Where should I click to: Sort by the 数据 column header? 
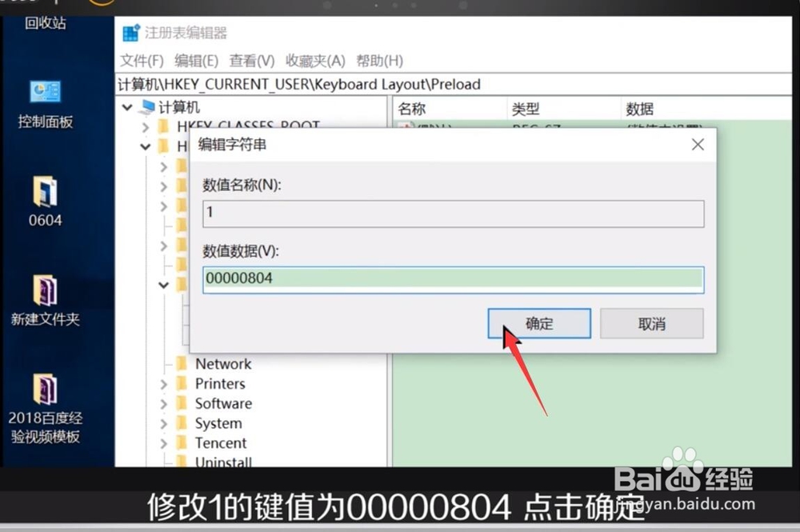[639, 109]
